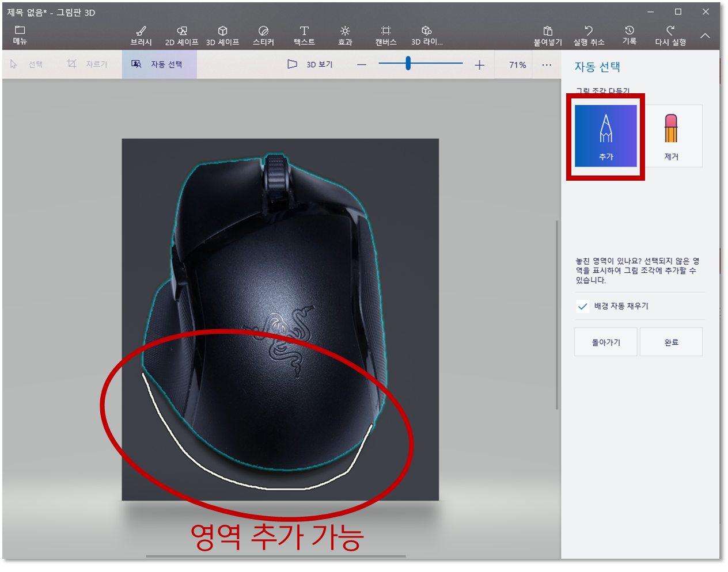
Task: Click the zoom slider handle
Action: coord(408,63)
